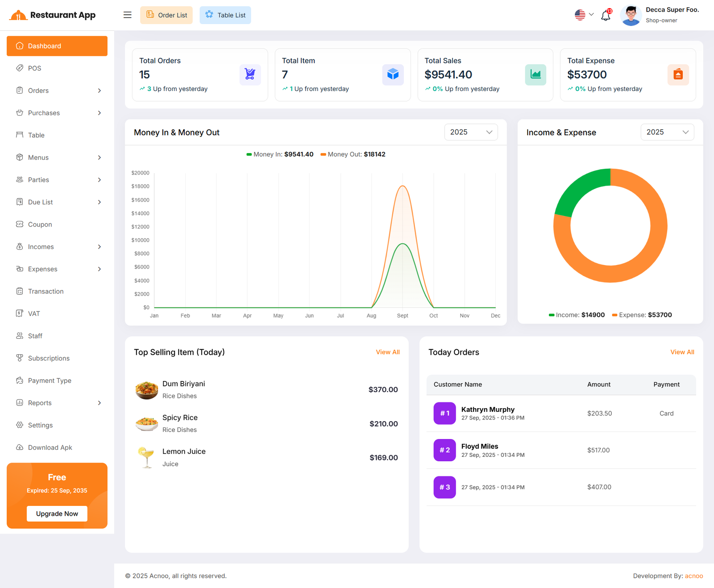Viewport: 714px width, 588px height.
Task: Open the Income & Expense year dropdown
Action: [667, 132]
